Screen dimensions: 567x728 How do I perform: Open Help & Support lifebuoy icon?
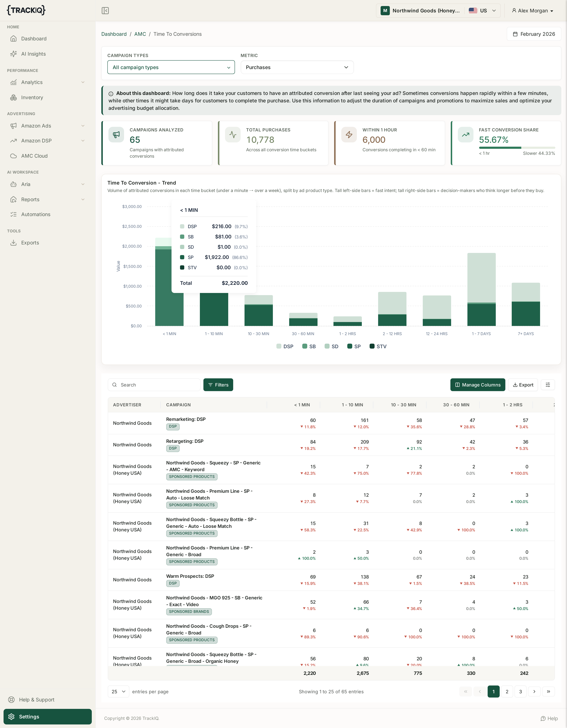[11, 700]
